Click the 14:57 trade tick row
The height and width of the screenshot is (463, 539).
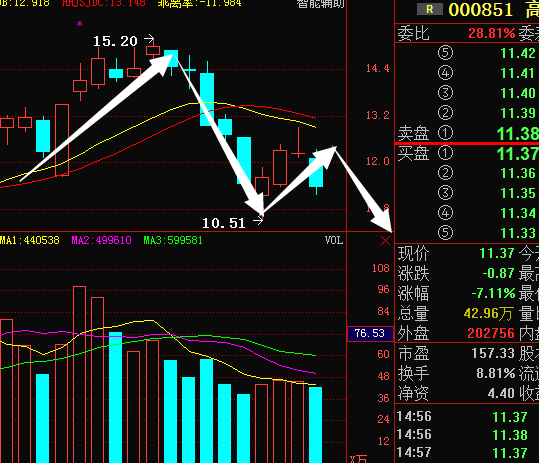tap(467, 453)
